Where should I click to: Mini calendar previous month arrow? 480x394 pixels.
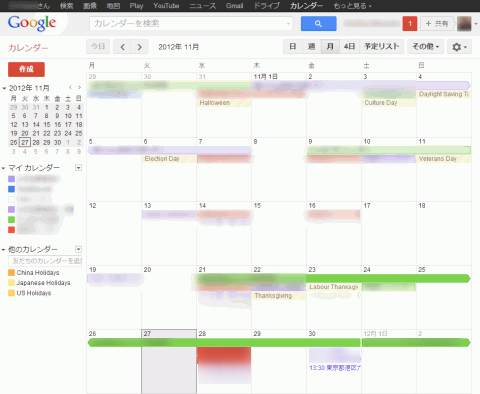point(70,88)
